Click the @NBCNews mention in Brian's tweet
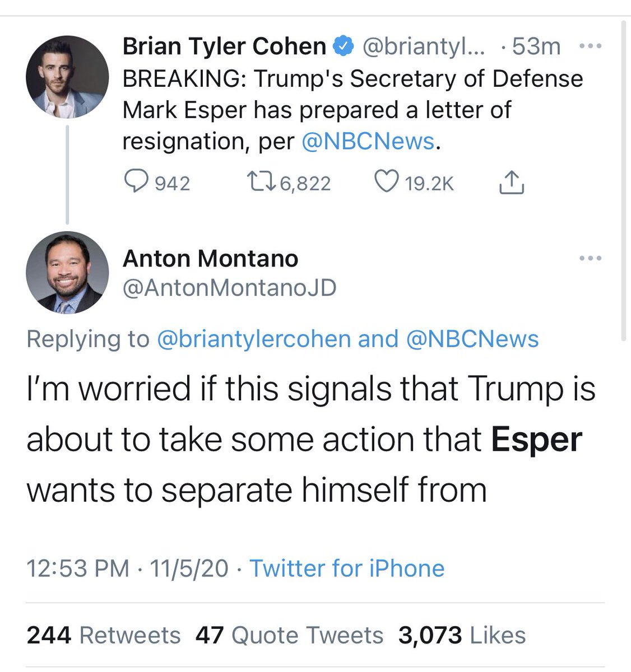The image size is (631, 672). (368, 142)
